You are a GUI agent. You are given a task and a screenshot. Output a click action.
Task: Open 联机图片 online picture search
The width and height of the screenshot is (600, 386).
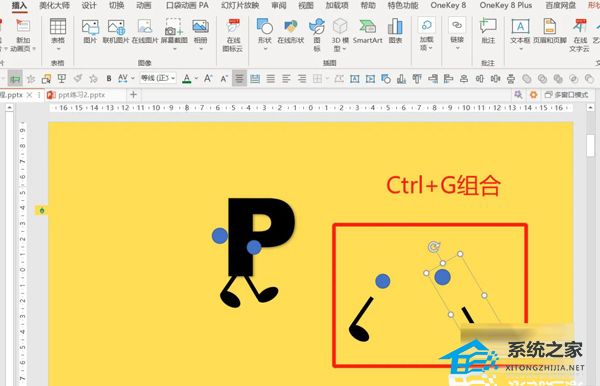click(x=116, y=31)
